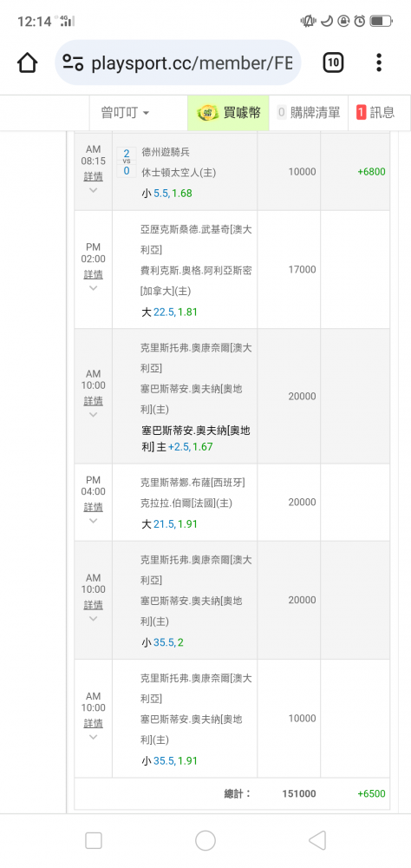
Task: Open 詳情 link for PM 04:00 match
Action: pyautogui.click(x=93, y=507)
